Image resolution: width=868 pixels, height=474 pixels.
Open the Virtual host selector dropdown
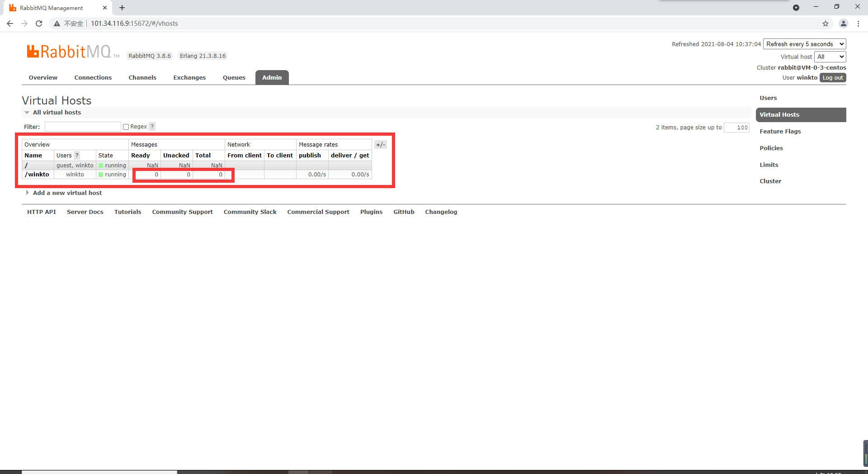(830, 57)
